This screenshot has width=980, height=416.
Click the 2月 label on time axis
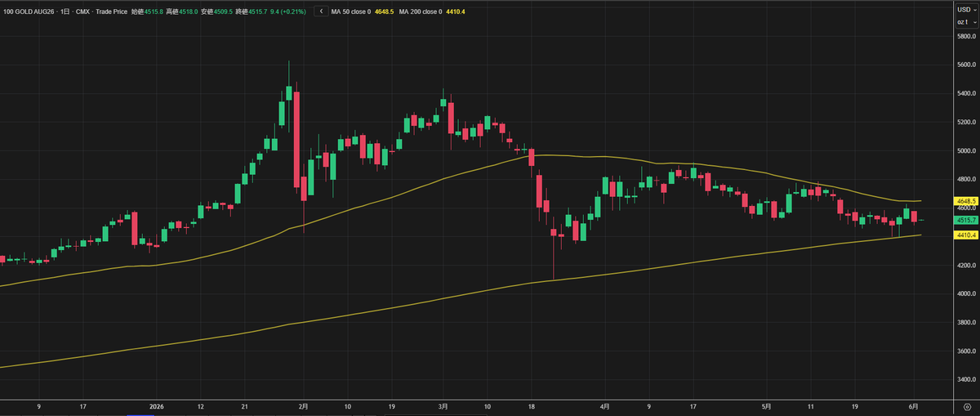point(303,406)
